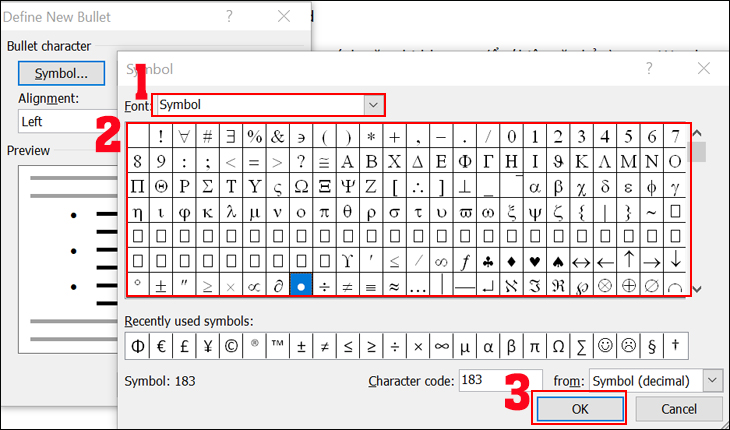Pick the spade suit symbol

tap(558, 261)
